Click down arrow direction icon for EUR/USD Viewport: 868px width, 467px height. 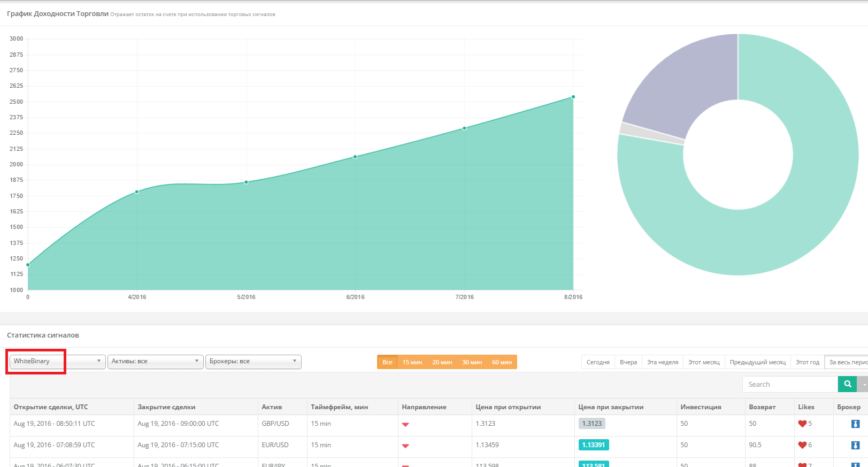pyautogui.click(x=405, y=446)
